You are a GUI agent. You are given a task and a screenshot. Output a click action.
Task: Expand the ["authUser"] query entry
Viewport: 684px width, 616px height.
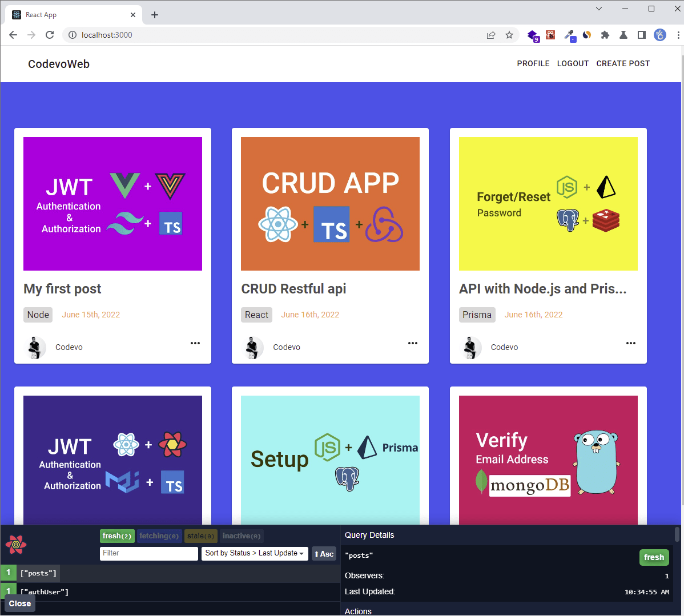tap(46, 591)
